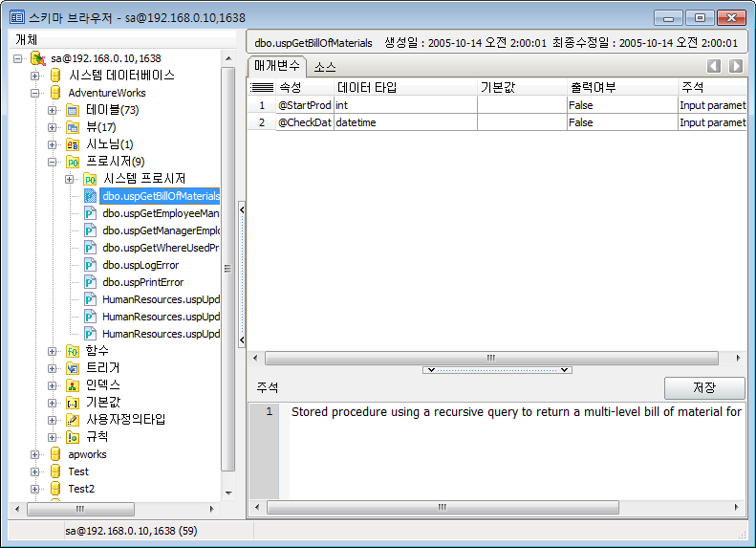Click the dbo.uspGetBillOfMaterials procedure icon

tap(90, 196)
